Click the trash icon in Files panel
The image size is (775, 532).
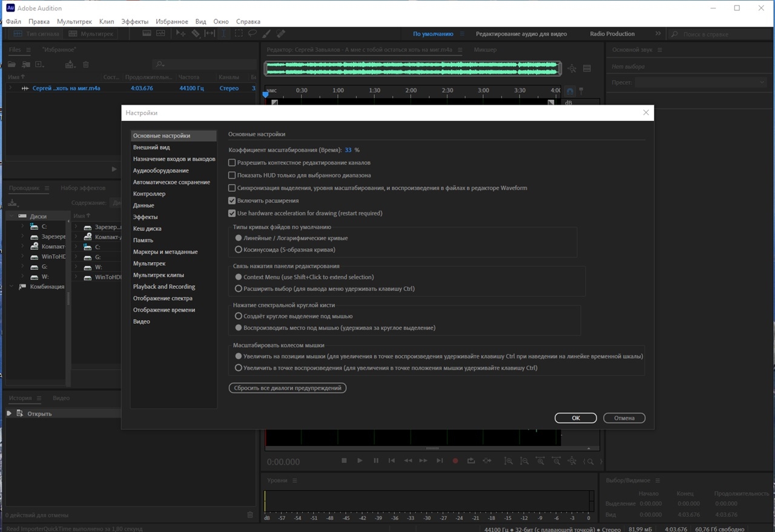[86, 65]
